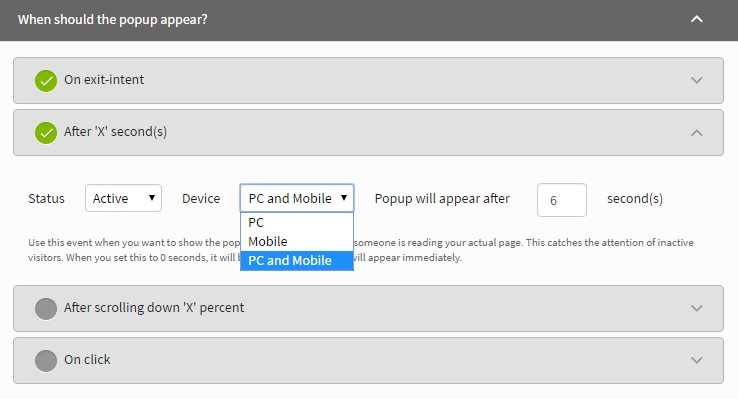Choose PC from the Device list
The height and width of the screenshot is (399, 738).
pyautogui.click(x=297, y=223)
